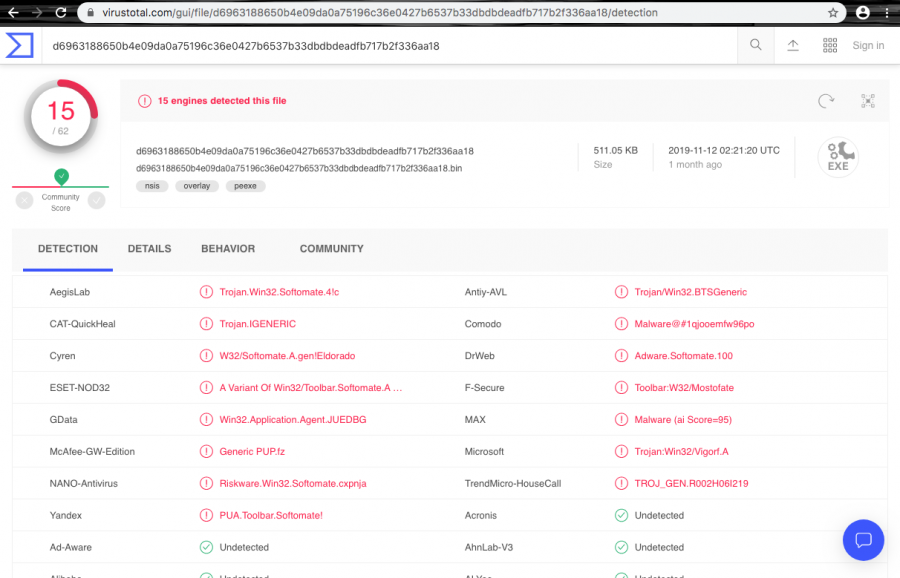This screenshot has width=900, height=578.
Task: Open the similar files graph icon
Action: [x=868, y=101]
